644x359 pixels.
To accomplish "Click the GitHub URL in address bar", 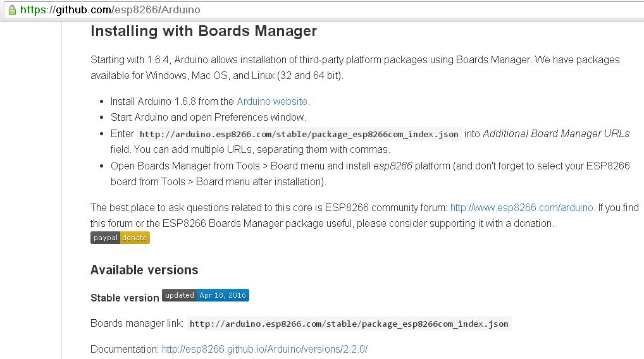I will click(x=112, y=10).
